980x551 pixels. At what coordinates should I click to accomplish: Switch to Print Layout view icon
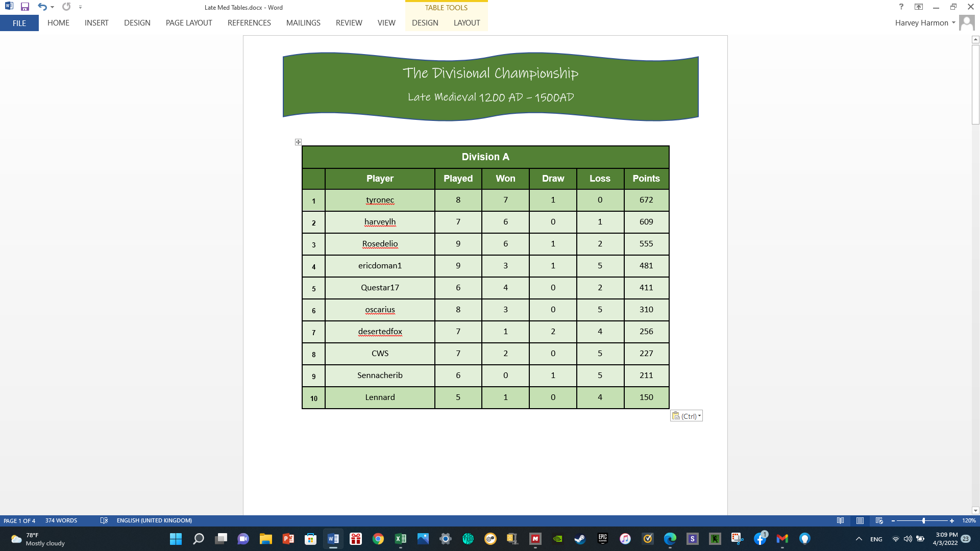pos(860,521)
